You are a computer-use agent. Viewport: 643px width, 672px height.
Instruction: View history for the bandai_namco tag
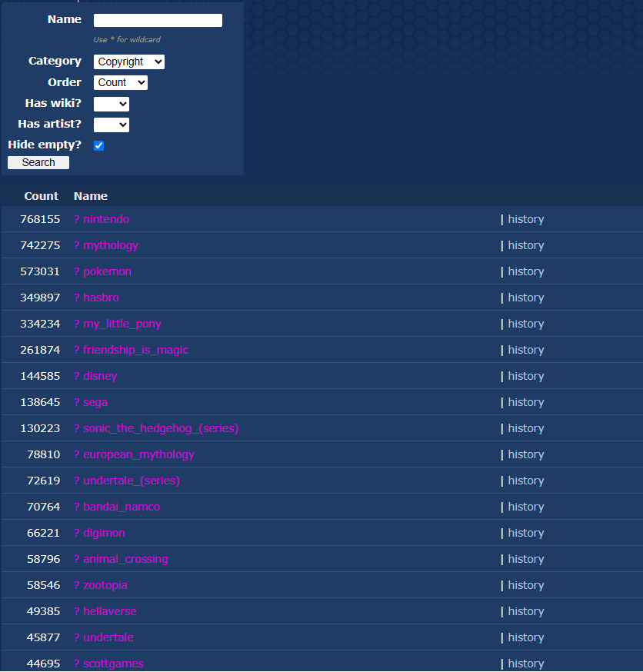pos(526,507)
